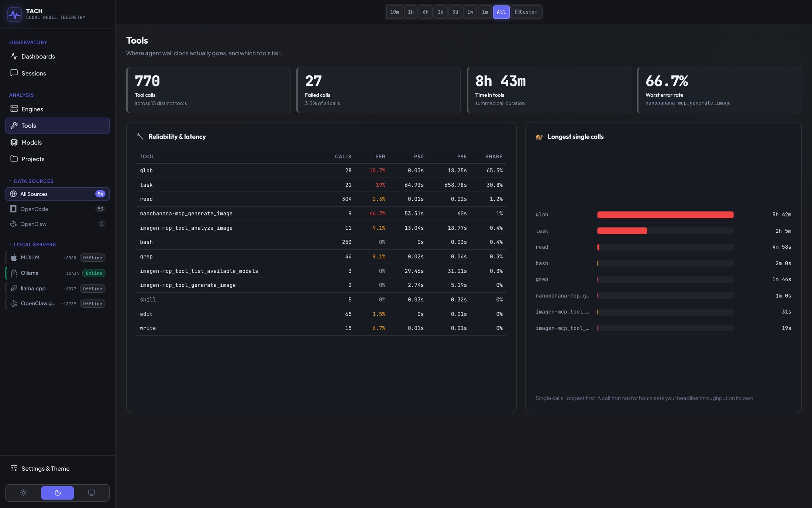
Task: Click the OpenClaw gateway server icon
Action: coord(14,303)
